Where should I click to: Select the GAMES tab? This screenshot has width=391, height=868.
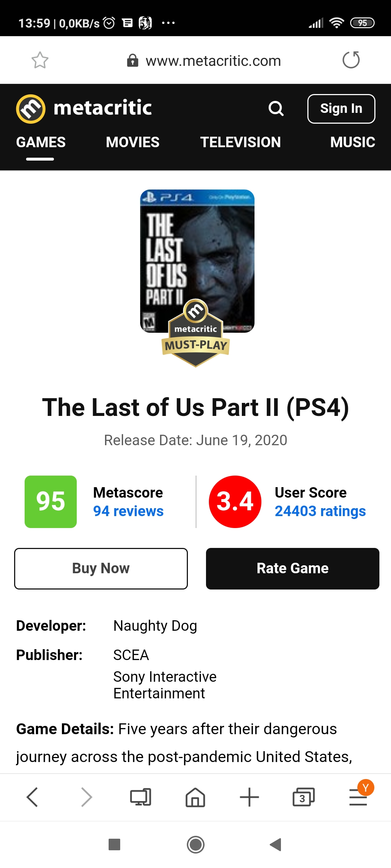41,142
